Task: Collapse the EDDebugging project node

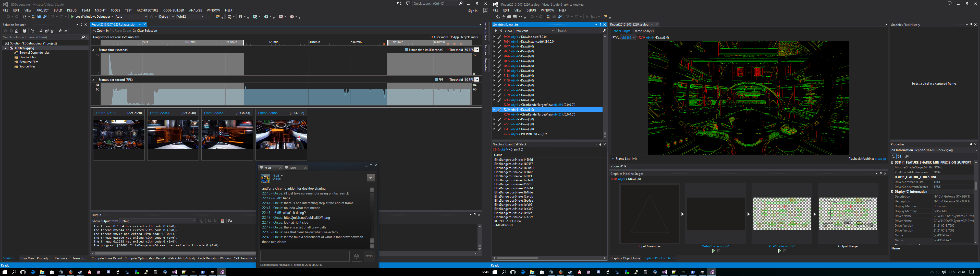Action: (x=6, y=48)
